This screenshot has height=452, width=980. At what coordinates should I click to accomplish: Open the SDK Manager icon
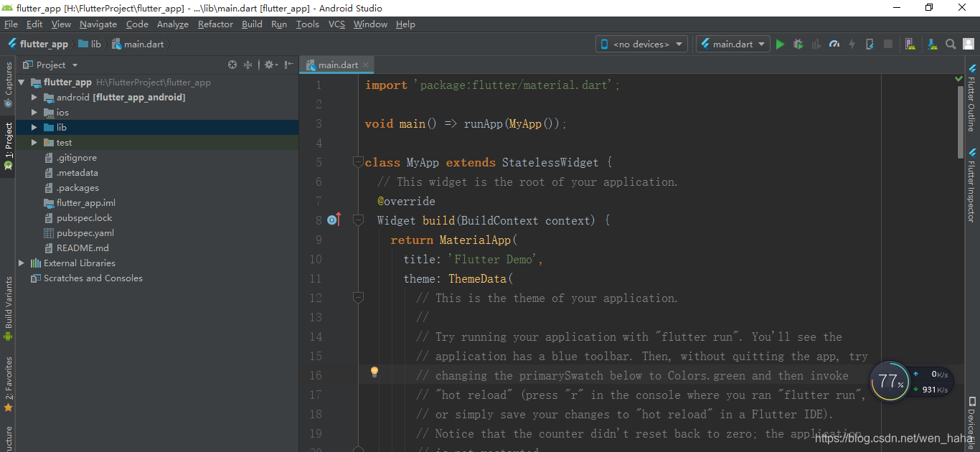932,44
